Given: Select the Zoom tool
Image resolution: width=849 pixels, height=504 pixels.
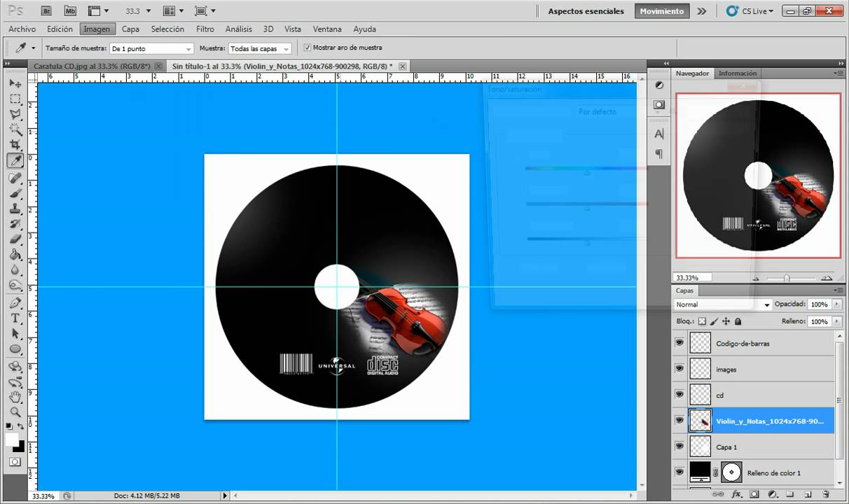Looking at the screenshot, I should tap(15, 412).
